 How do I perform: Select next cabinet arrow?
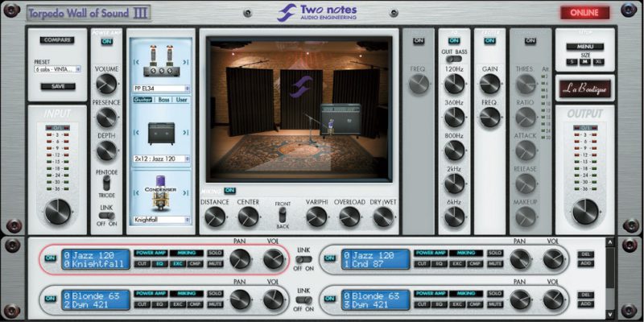pyautogui.click(x=186, y=132)
